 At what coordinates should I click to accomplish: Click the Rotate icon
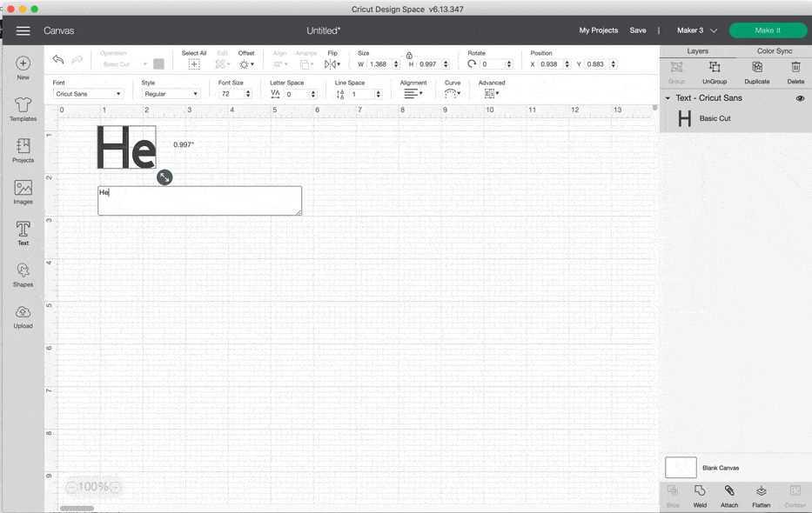click(472, 63)
